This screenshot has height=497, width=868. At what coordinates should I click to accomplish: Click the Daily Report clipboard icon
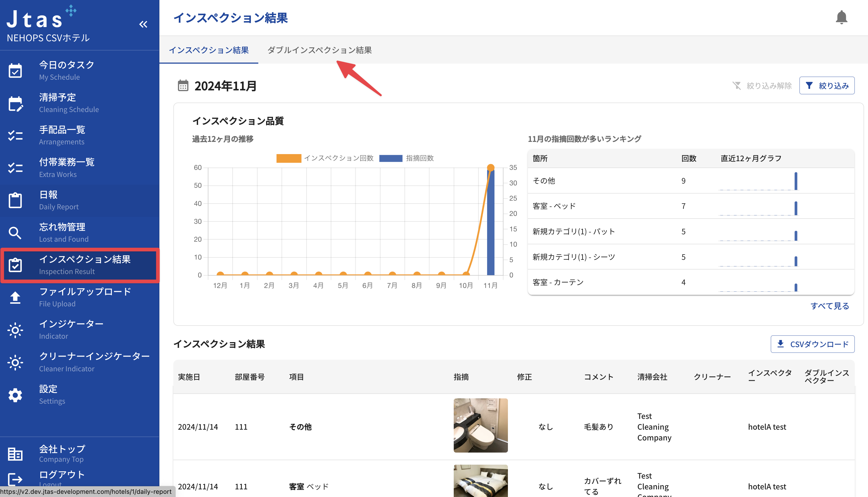(x=15, y=200)
